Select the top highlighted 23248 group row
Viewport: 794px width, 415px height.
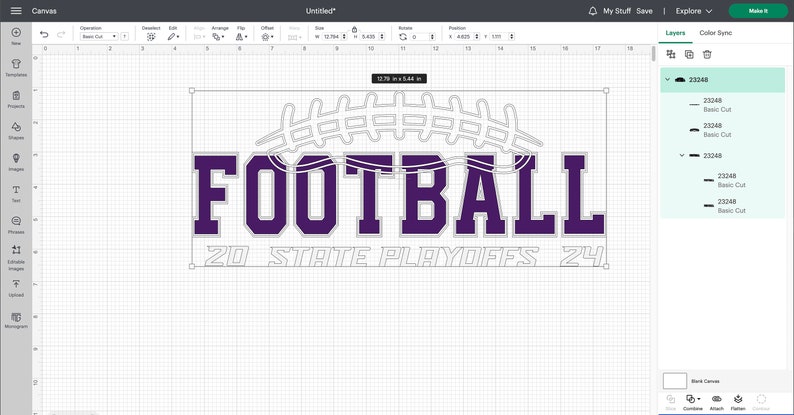tap(723, 79)
